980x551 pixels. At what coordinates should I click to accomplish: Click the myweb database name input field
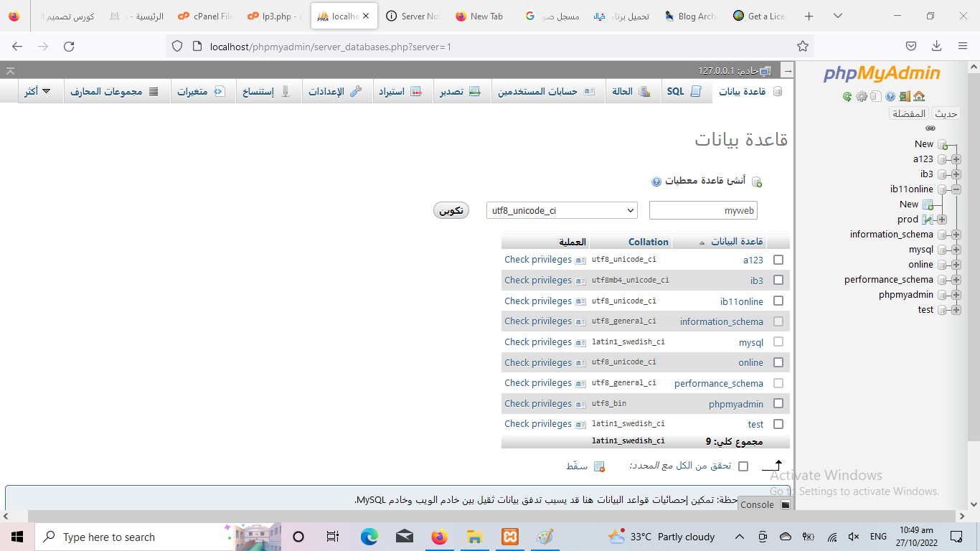pos(702,210)
